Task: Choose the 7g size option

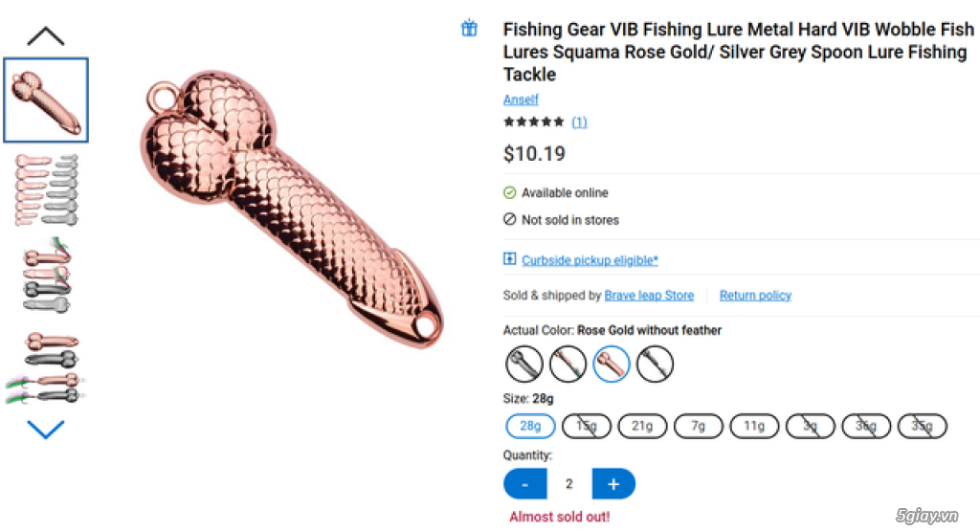Action: tap(699, 427)
